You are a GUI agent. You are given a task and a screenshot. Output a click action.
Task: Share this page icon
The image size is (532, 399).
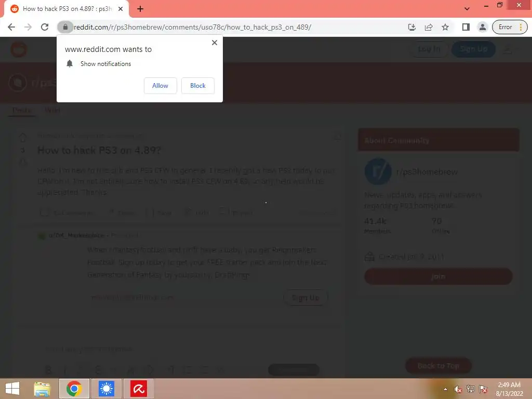[x=429, y=27]
